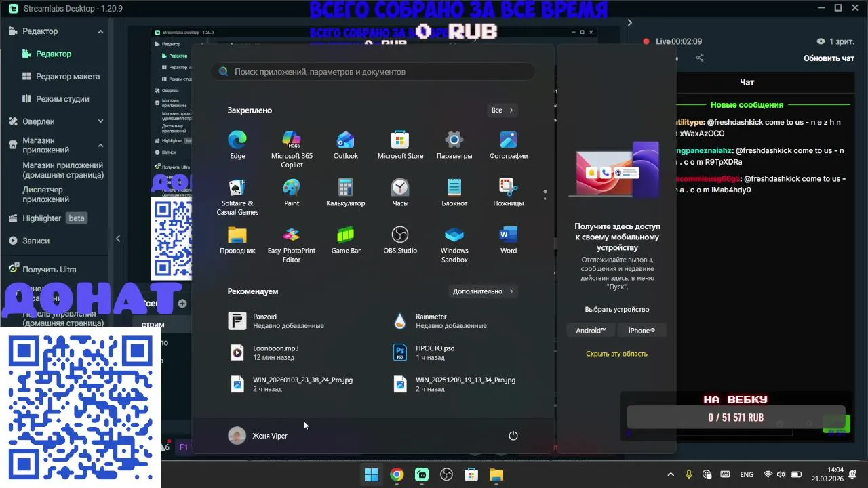Screen dimensions: 868x488
Task: Click Start menu page scroll dots
Action: 545,195
